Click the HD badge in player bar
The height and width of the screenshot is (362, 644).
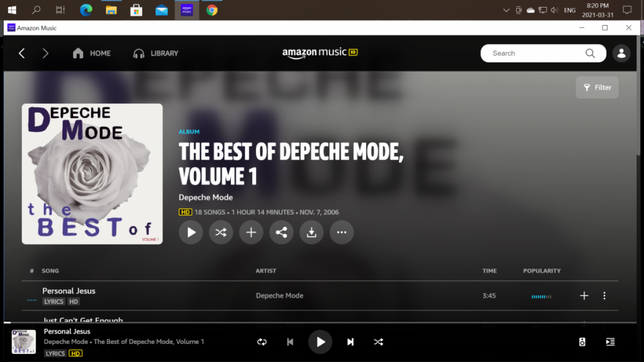click(x=75, y=353)
